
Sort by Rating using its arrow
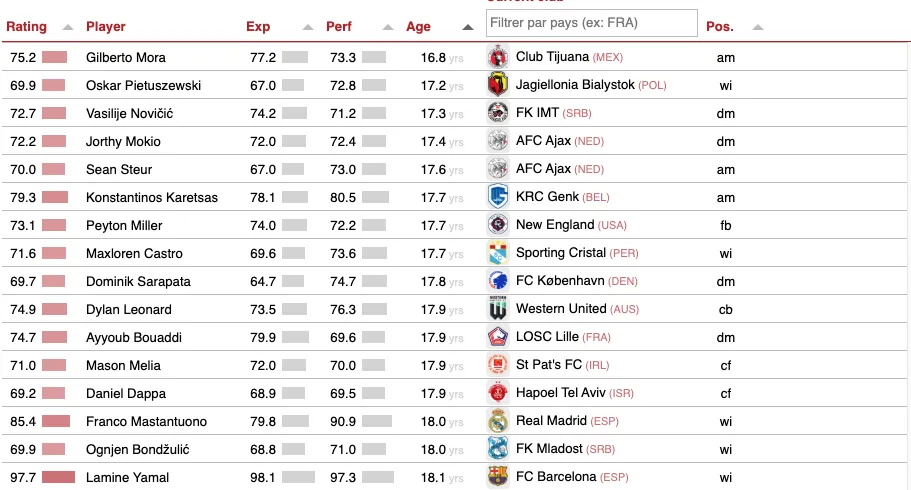click(x=68, y=27)
